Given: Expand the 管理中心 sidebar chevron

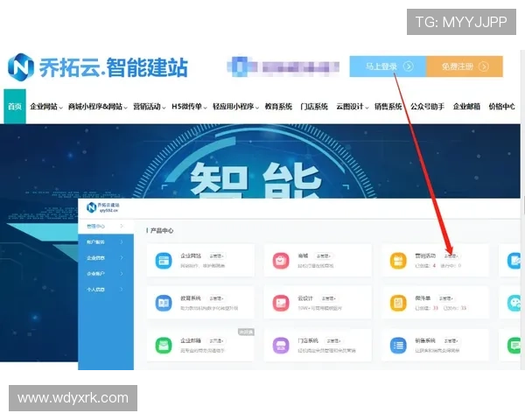Looking at the screenshot, I should click(122, 226).
